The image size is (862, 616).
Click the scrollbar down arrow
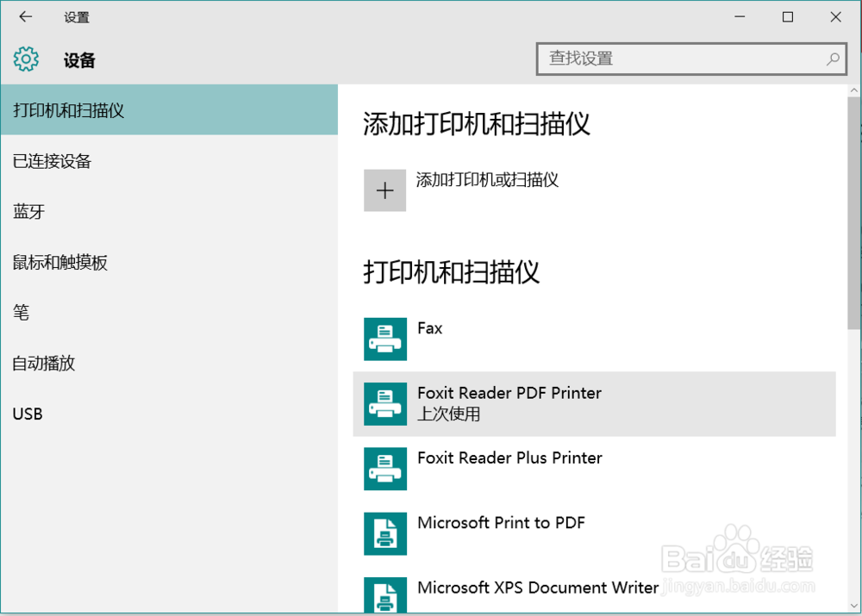click(853, 606)
